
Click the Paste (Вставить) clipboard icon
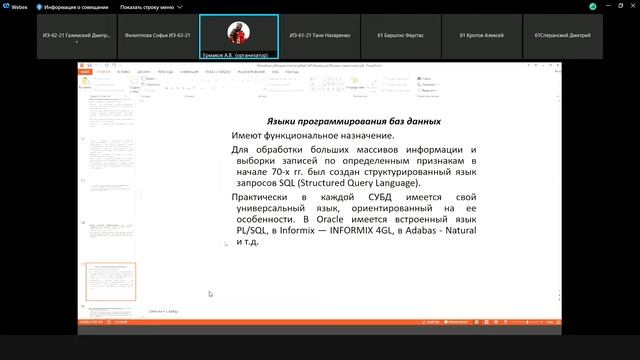(x=85, y=82)
